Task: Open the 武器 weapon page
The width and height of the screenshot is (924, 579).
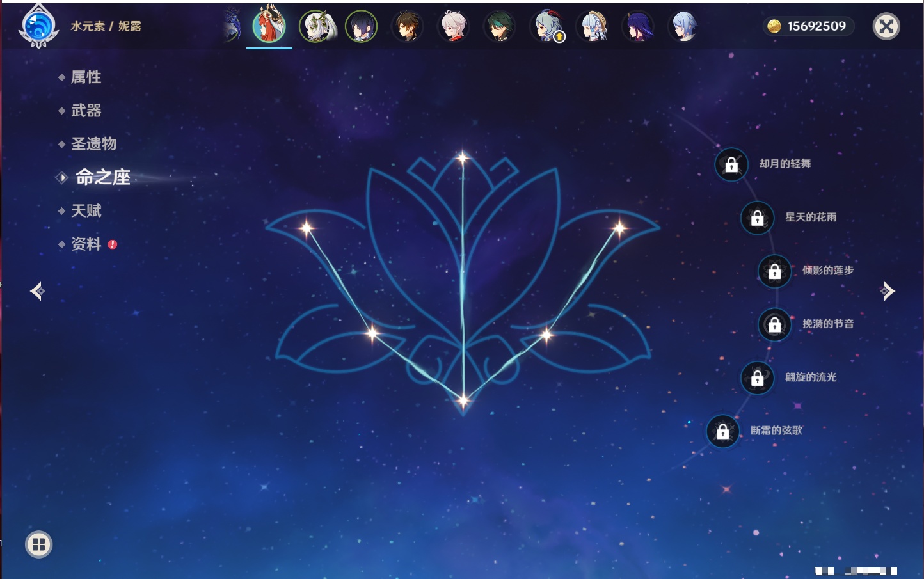Action: 86,111
